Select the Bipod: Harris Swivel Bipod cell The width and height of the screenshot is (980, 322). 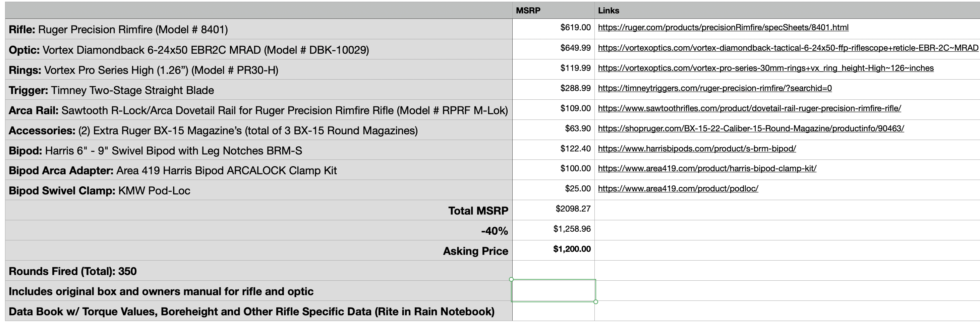coord(259,150)
